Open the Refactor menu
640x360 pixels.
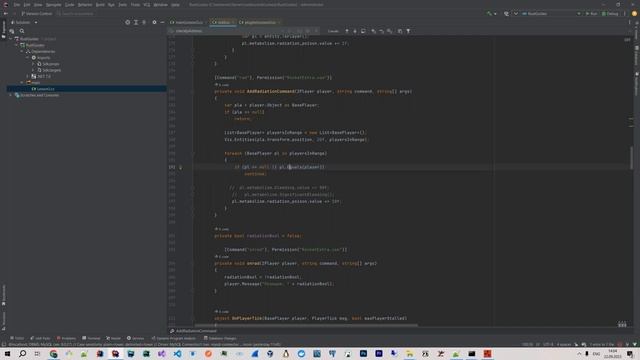(85, 5)
